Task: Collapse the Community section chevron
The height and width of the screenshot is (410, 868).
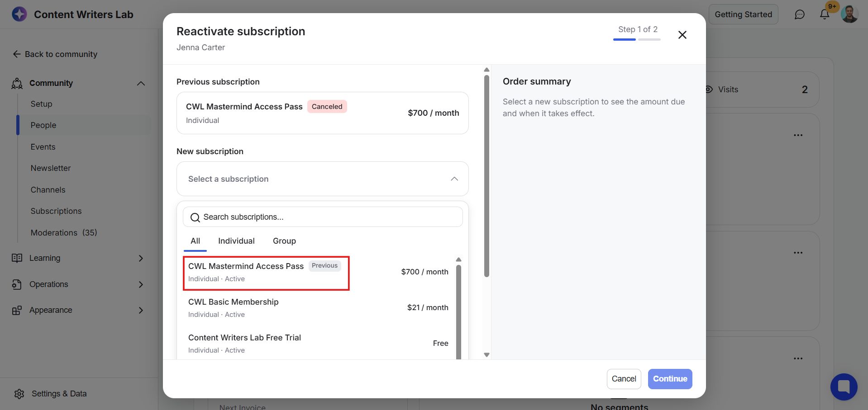Action: pos(141,83)
